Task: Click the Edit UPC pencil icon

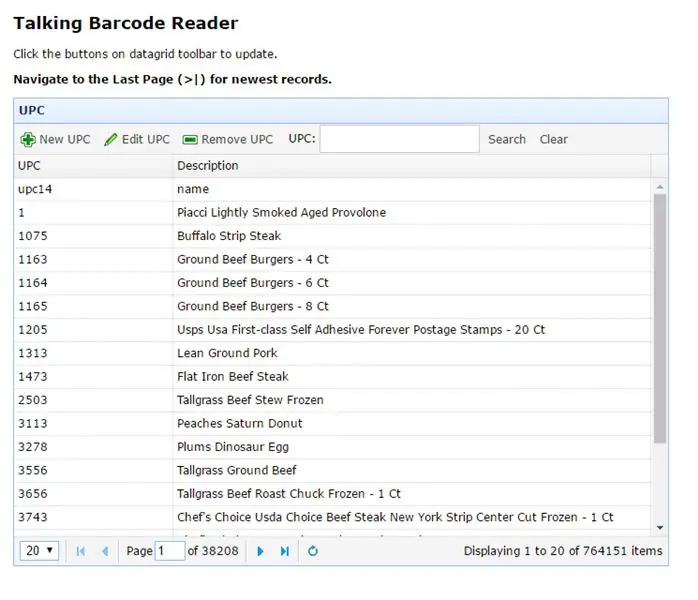Action: [x=110, y=140]
